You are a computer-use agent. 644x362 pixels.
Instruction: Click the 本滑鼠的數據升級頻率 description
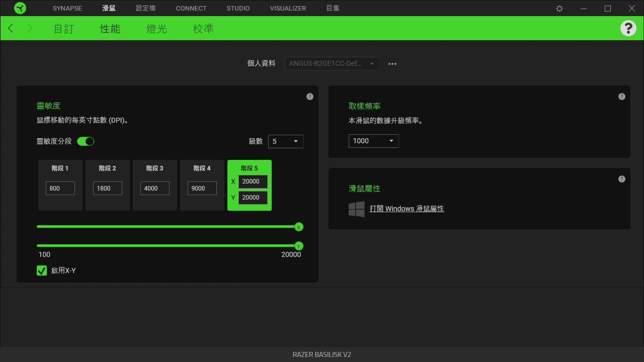[386, 121]
